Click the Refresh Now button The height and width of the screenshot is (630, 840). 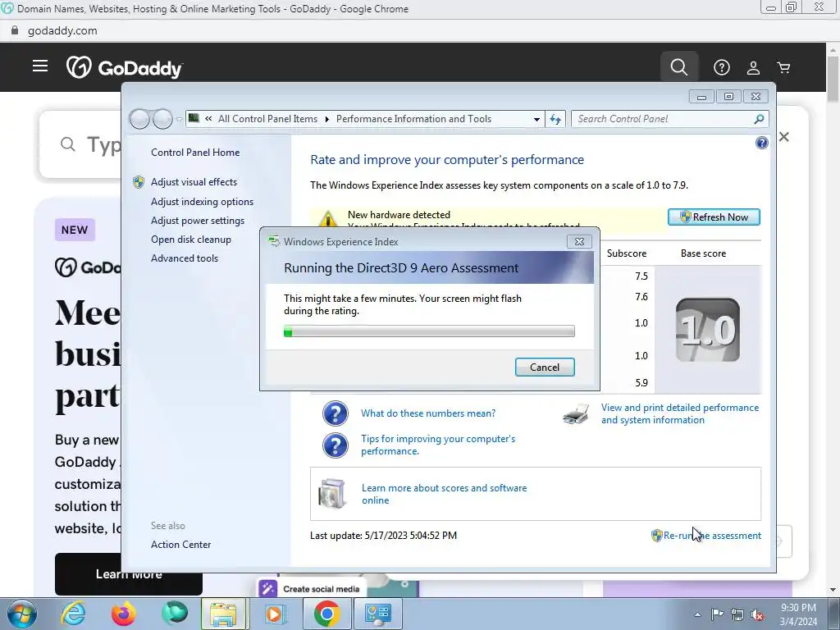point(714,217)
